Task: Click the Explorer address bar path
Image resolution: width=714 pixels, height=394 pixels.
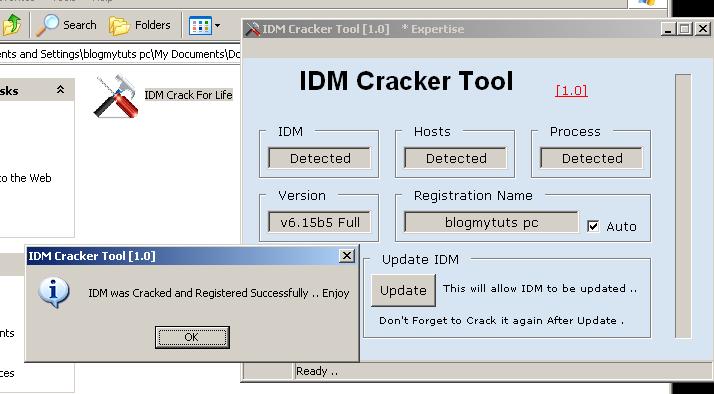Action: pyautogui.click(x=120, y=54)
